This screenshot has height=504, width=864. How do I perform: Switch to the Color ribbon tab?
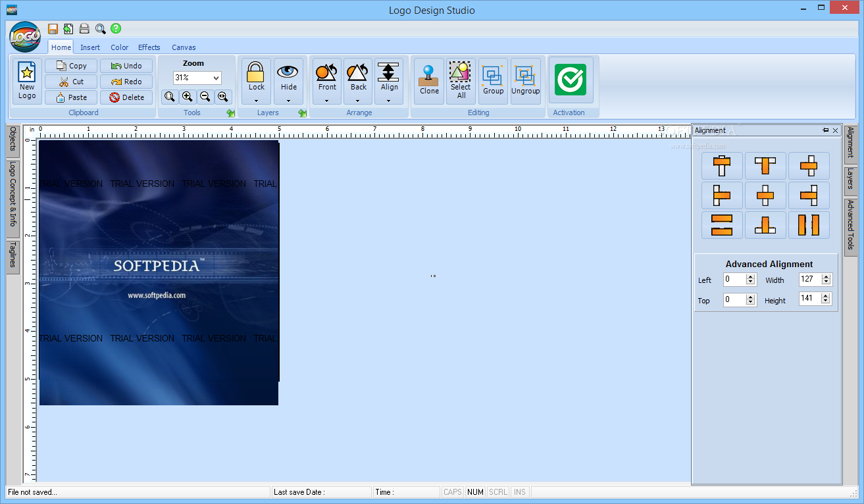point(119,47)
